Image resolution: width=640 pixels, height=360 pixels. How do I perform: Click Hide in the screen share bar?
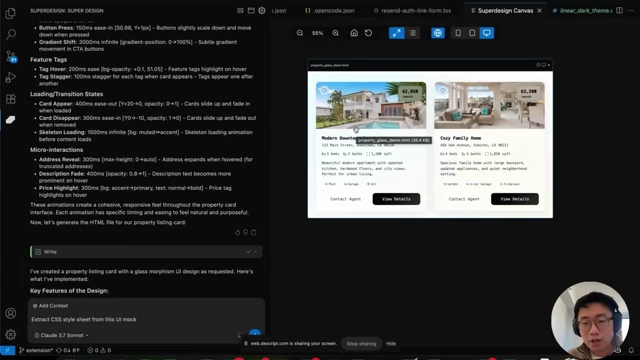(x=391, y=344)
